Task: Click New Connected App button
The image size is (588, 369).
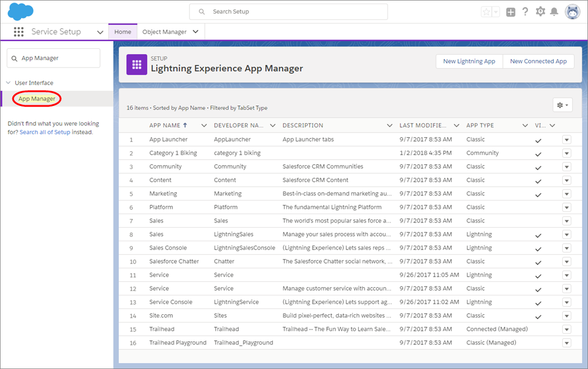Action: pos(538,61)
